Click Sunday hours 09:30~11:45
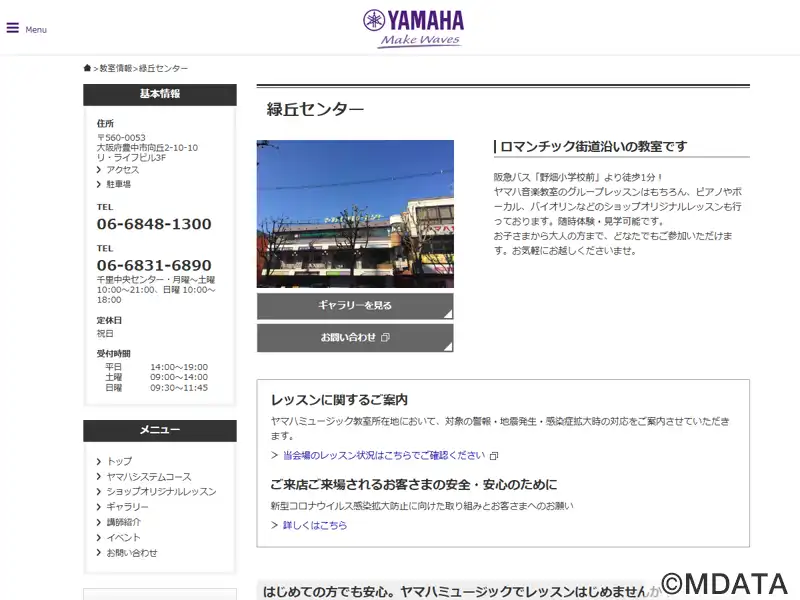This screenshot has height=600, width=800. point(179,388)
